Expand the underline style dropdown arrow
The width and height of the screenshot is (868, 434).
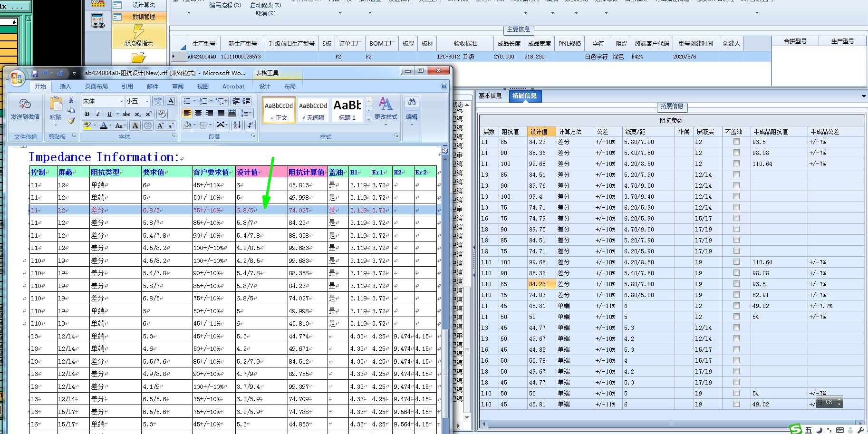(117, 114)
